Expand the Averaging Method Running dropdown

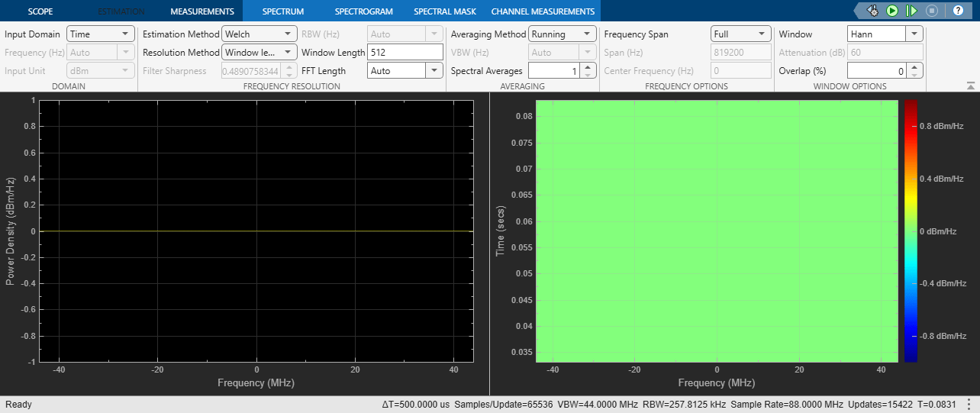point(563,34)
